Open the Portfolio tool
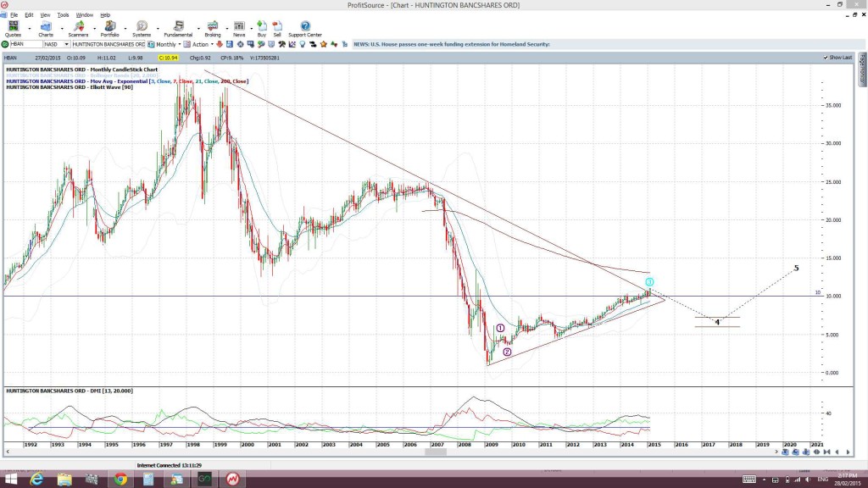This screenshot has width=868, height=488. [109, 29]
